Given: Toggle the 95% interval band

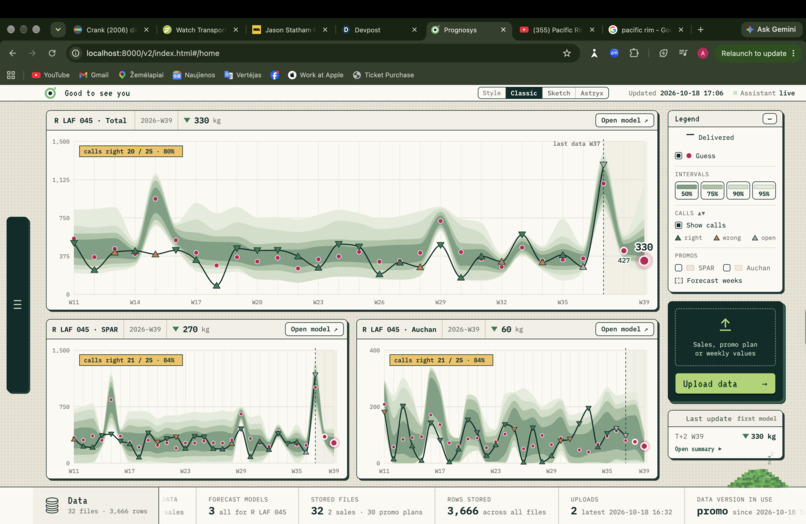Looking at the screenshot, I should pyautogui.click(x=764, y=190).
